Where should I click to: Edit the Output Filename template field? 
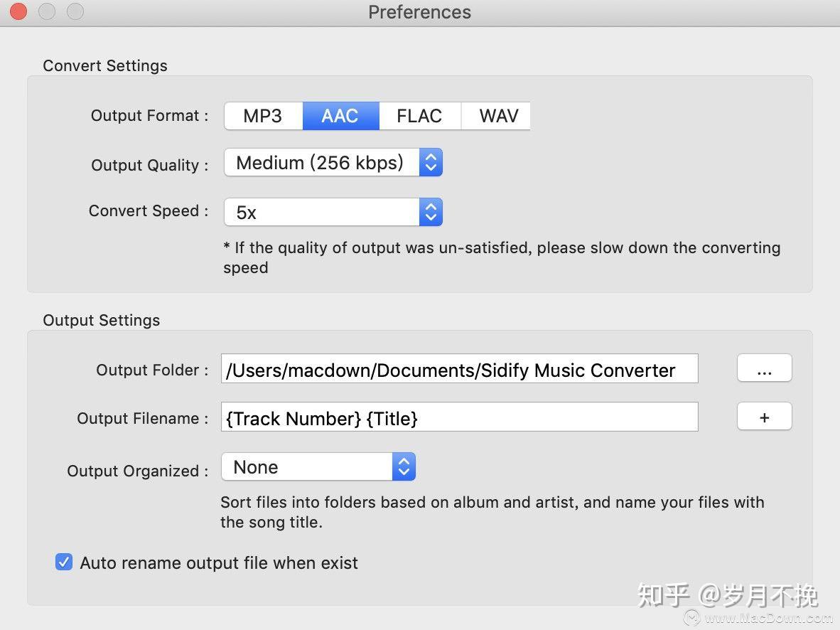point(459,418)
